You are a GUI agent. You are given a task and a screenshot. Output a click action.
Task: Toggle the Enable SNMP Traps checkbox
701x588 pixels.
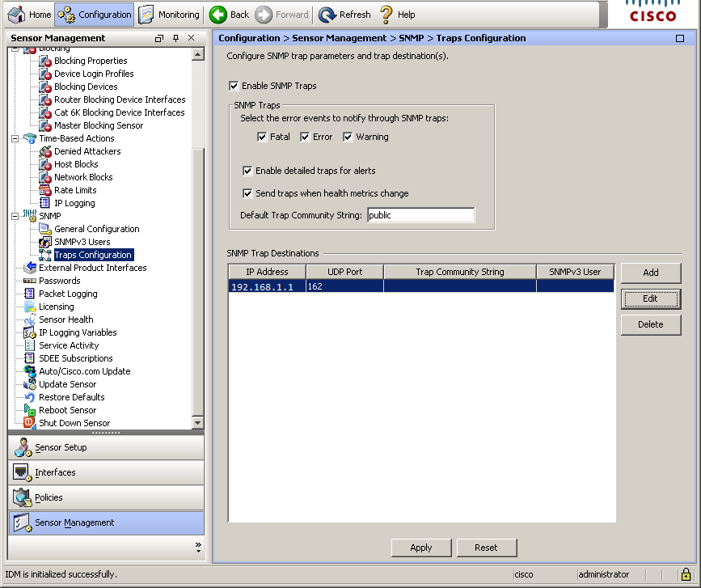coord(234,86)
